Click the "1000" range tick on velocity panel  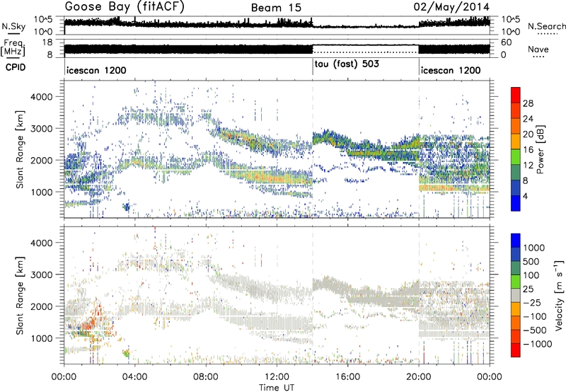point(41,338)
